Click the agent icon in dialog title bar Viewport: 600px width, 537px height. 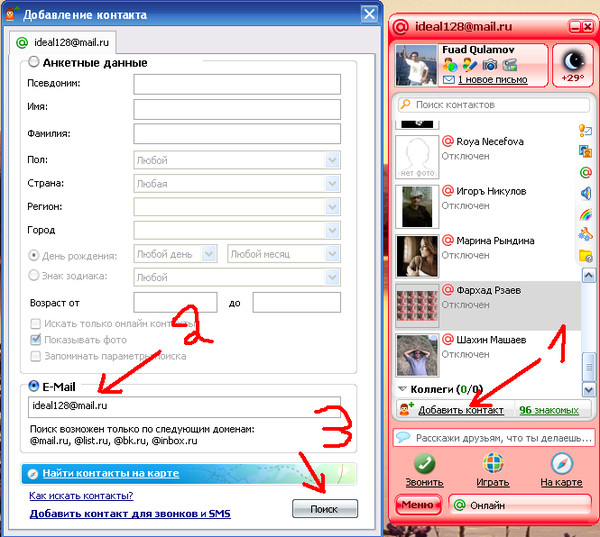tap(11, 14)
